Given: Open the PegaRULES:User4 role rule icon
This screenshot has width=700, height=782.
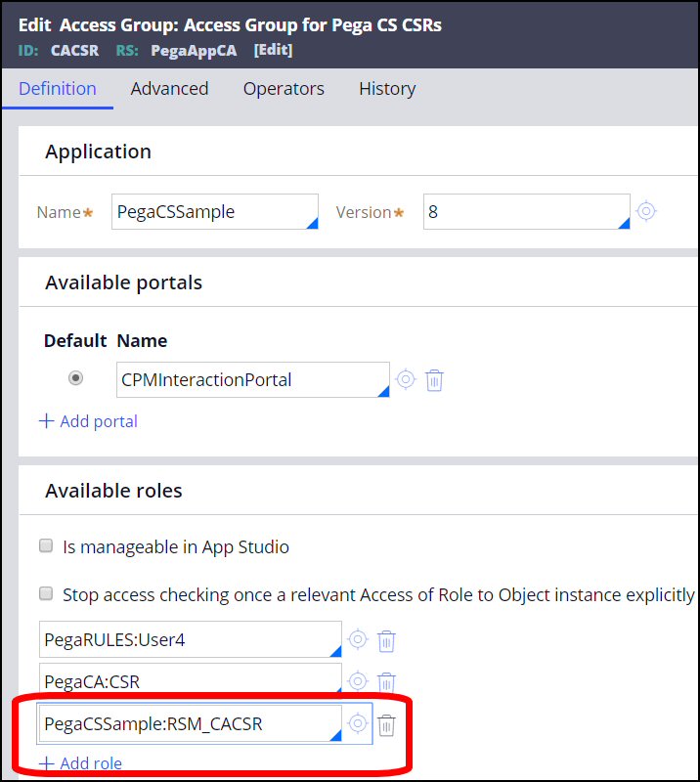Looking at the screenshot, I should (358, 640).
